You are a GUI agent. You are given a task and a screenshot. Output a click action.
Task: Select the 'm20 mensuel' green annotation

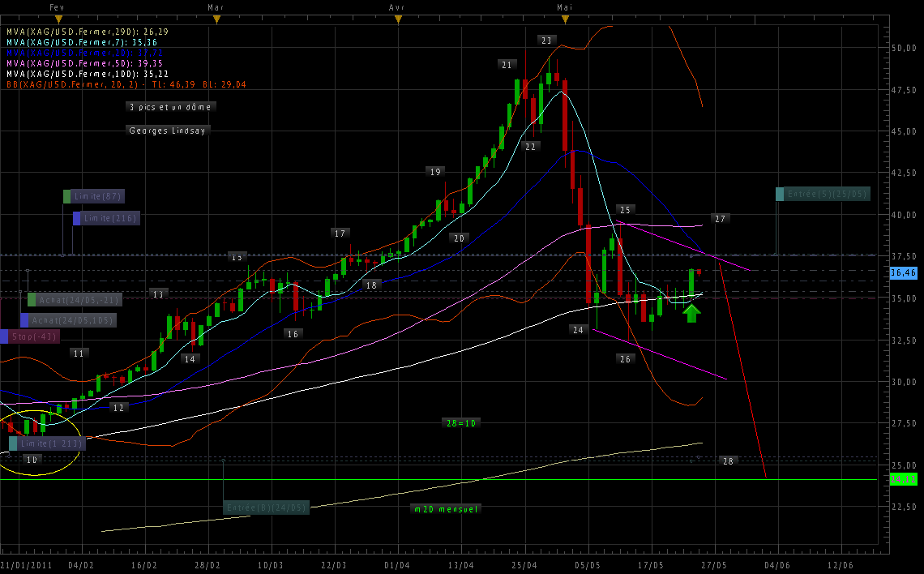(x=446, y=509)
